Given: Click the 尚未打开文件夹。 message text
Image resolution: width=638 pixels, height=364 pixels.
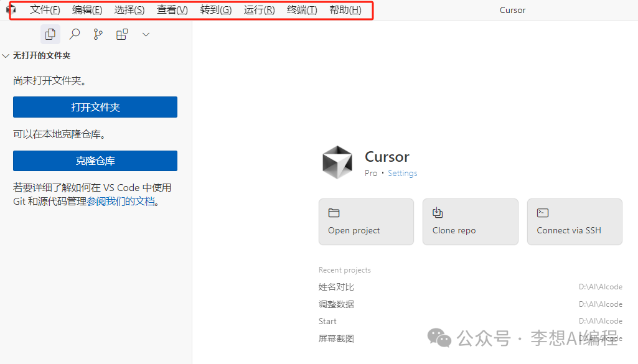Looking at the screenshot, I should point(50,80).
